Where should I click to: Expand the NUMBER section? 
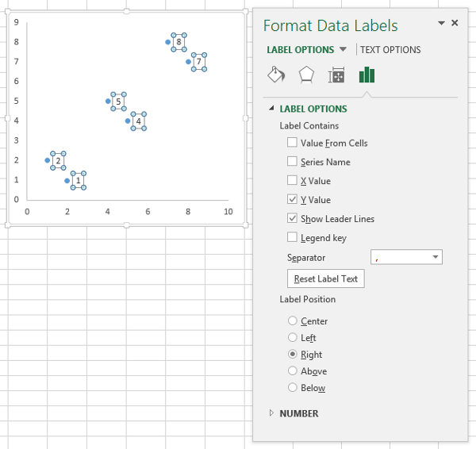(273, 413)
